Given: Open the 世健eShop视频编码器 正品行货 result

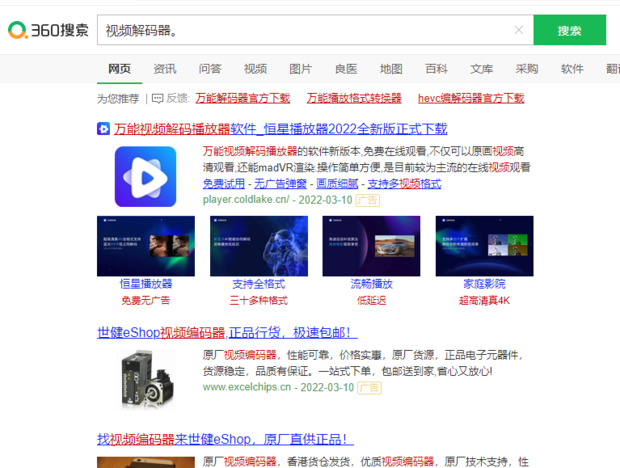Looking at the screenshot, I should [227, 332].
